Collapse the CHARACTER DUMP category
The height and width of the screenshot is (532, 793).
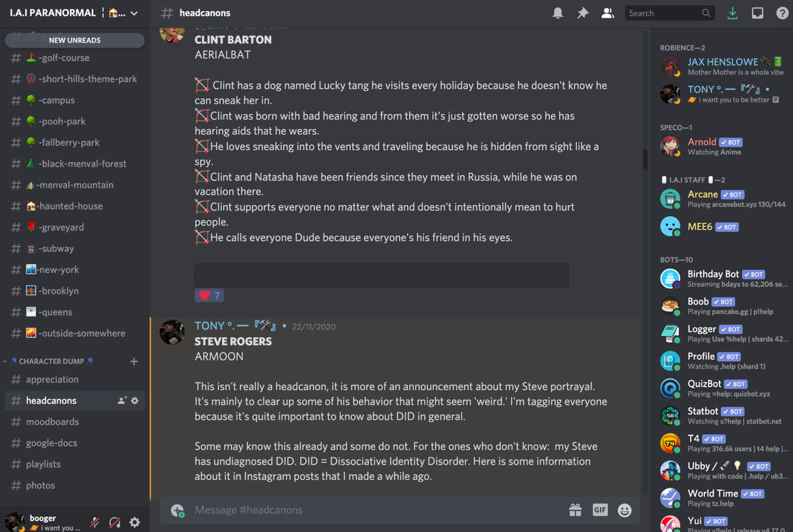52,361
